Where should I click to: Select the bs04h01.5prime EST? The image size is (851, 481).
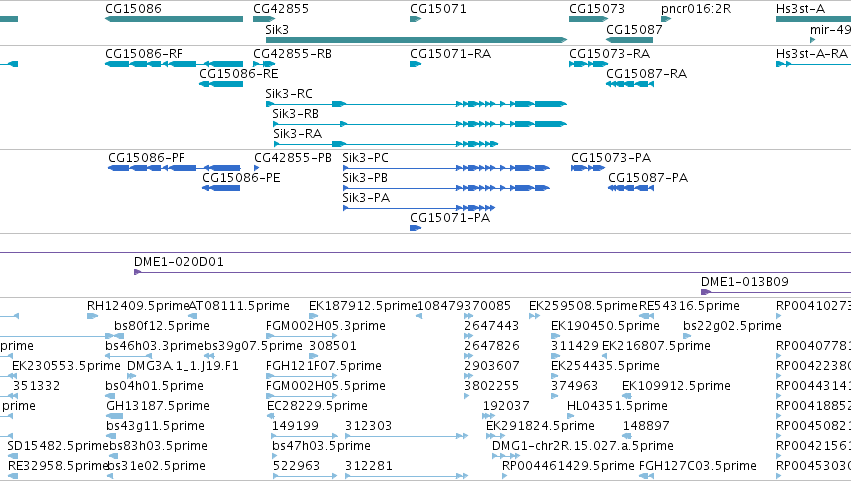pos(109,396)
